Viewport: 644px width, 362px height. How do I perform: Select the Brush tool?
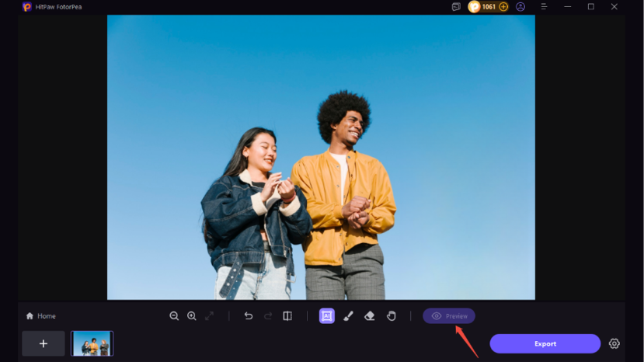[x=348, y=316]
